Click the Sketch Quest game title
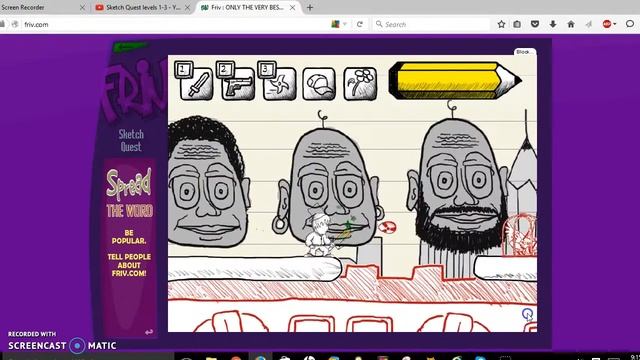640x360 pixels. point(131,140)
